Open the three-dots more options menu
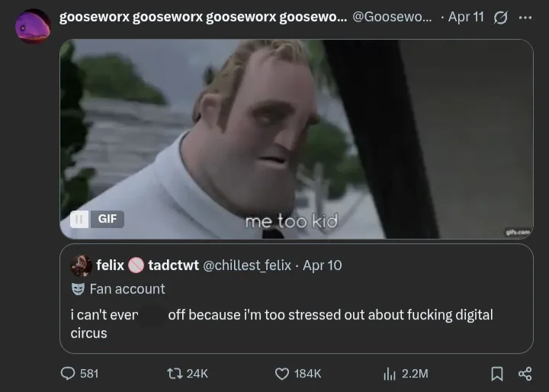This screenshot has height=392, width=549. [525, 18]
